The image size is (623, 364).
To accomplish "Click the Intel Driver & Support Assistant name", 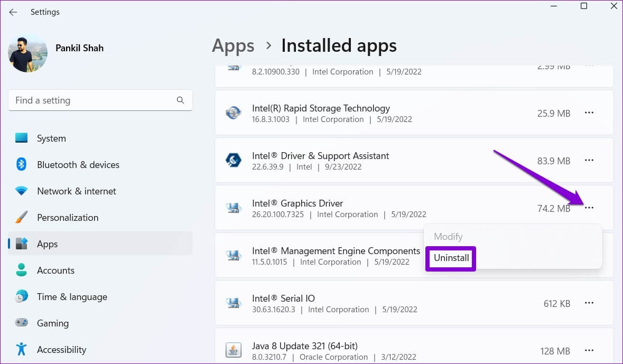I will [x=320, y=156].
